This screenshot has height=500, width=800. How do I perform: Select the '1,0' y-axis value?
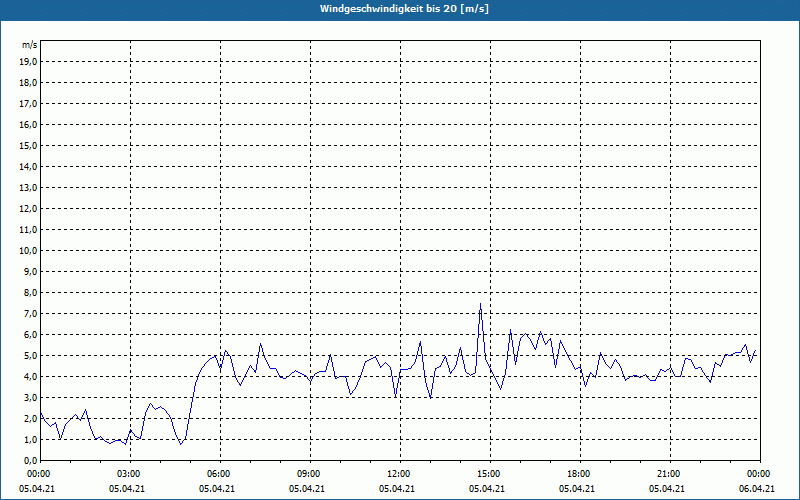(30, 440)
